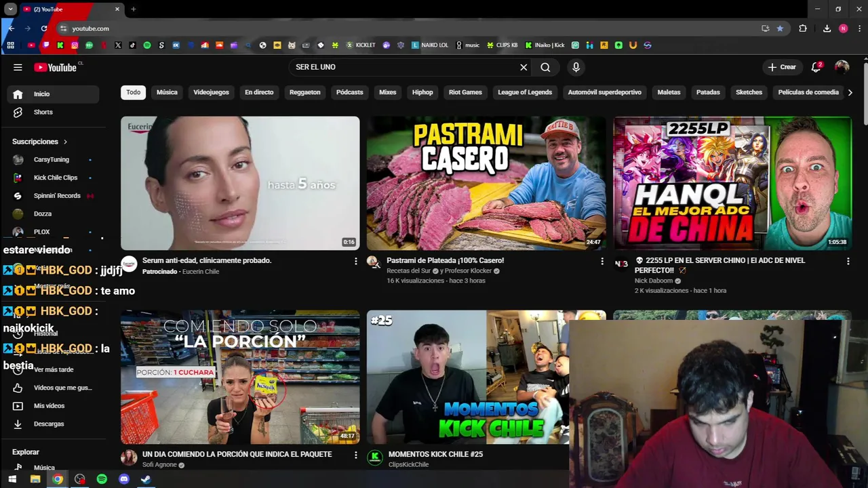Open options for Comiendo la porción video

(x=355, y=455)
